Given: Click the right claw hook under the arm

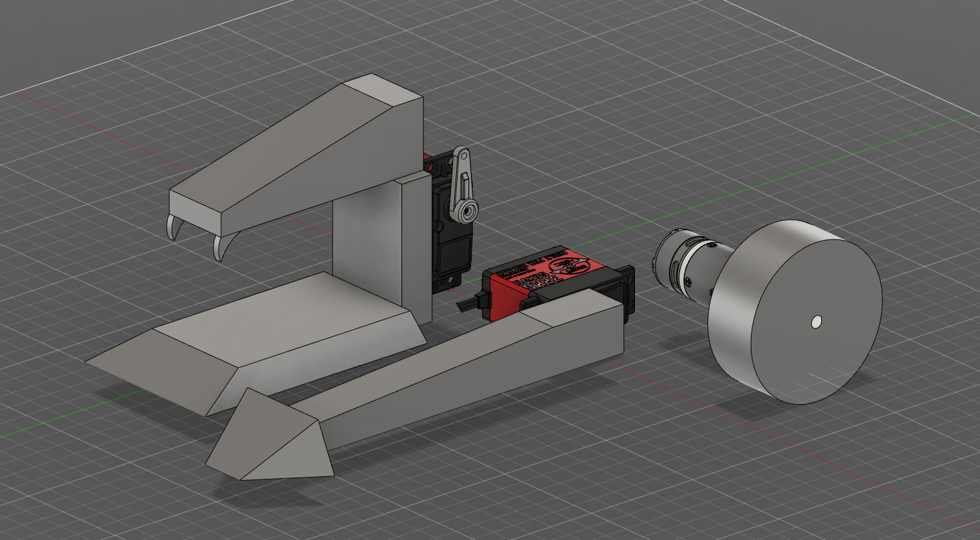Looking at the screenshot, I should pyautogui.click(x=219, y=248).
